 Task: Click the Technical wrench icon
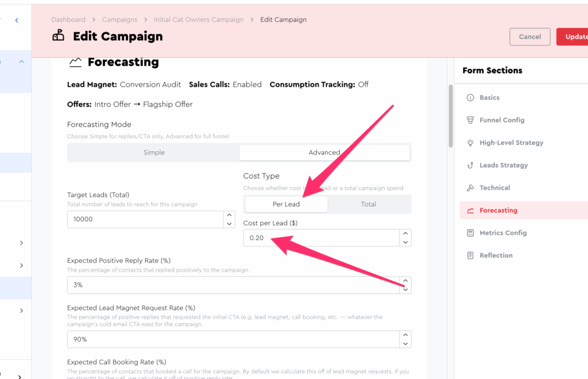coord(470,188)
